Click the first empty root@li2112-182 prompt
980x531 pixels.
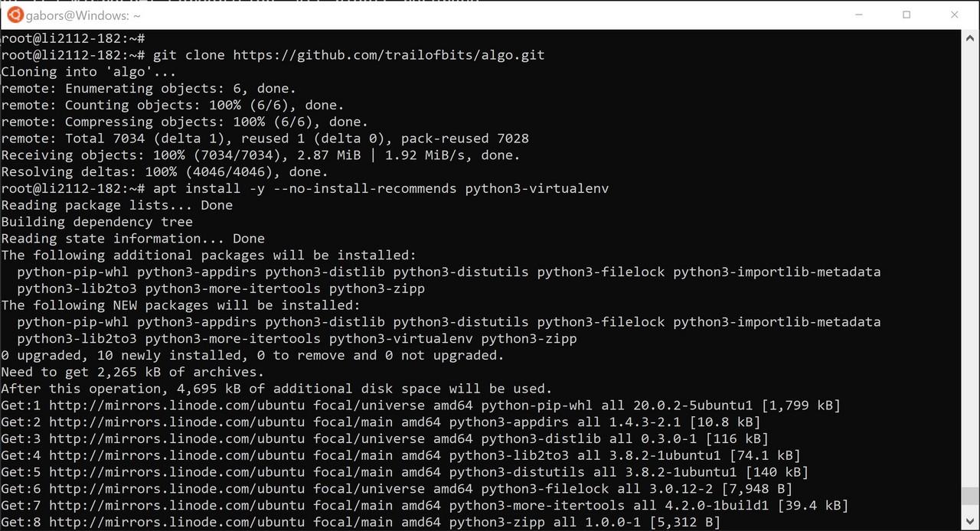click(73, 38)
